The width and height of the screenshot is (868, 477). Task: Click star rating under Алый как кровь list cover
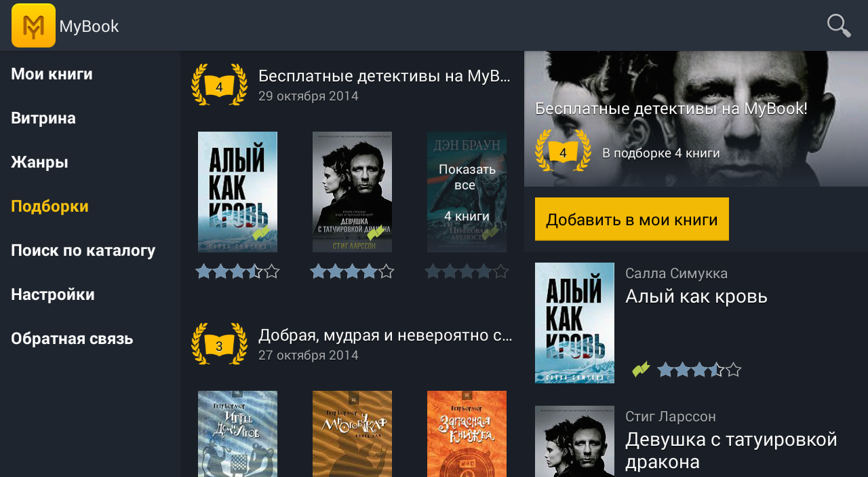(237, 272)
